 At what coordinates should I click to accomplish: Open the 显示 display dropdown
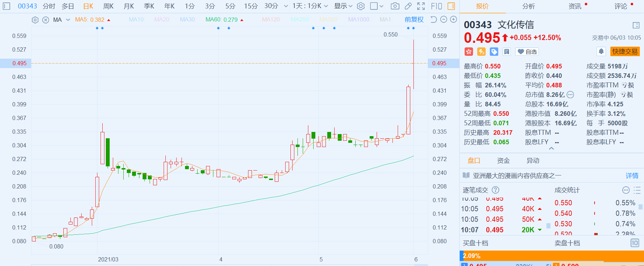(x=343, y=6)
